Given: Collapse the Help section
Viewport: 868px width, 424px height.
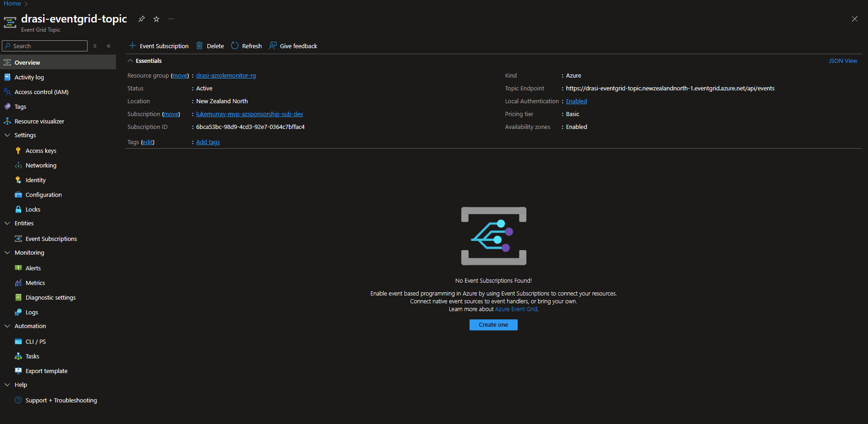Looking at the screenshot, I should click(7, 385).
